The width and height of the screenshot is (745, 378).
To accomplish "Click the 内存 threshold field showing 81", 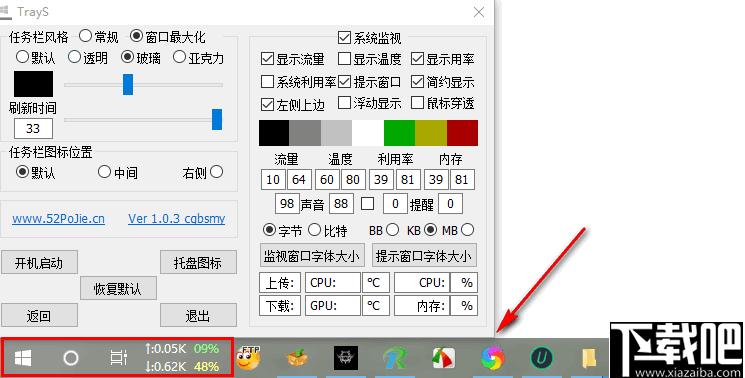I will [462, 180].
